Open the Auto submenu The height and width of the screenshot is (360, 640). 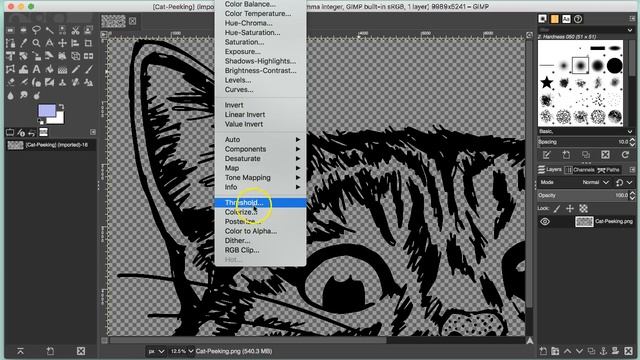(x=260, y=140)
